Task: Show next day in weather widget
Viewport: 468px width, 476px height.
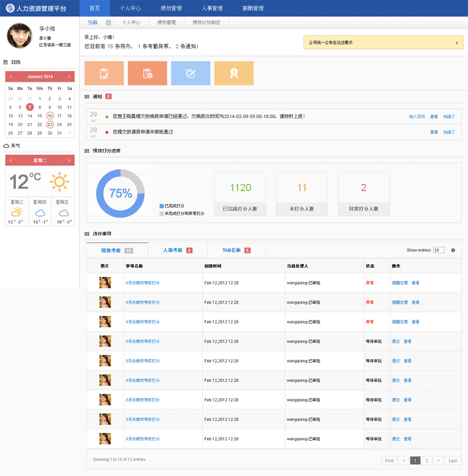Action: point(69,160)
